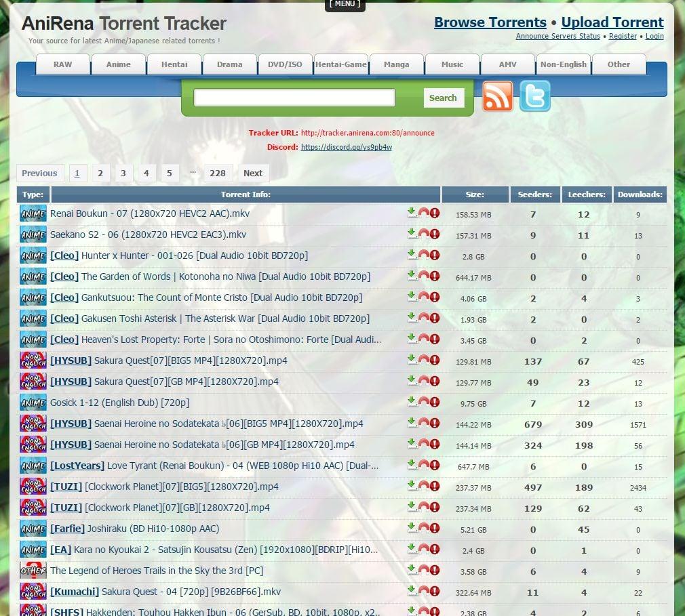Open the [Cleo] uploader link for Hunter x Hunter
Image resolution: width=685 pixels, height=616 pixels.
click(64, 256)
